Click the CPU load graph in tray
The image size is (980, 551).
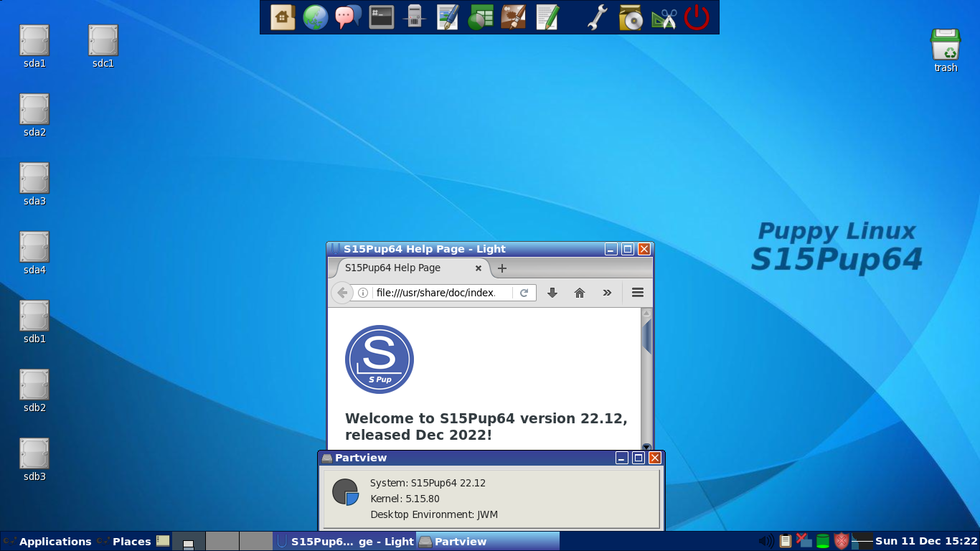(862, 542)
